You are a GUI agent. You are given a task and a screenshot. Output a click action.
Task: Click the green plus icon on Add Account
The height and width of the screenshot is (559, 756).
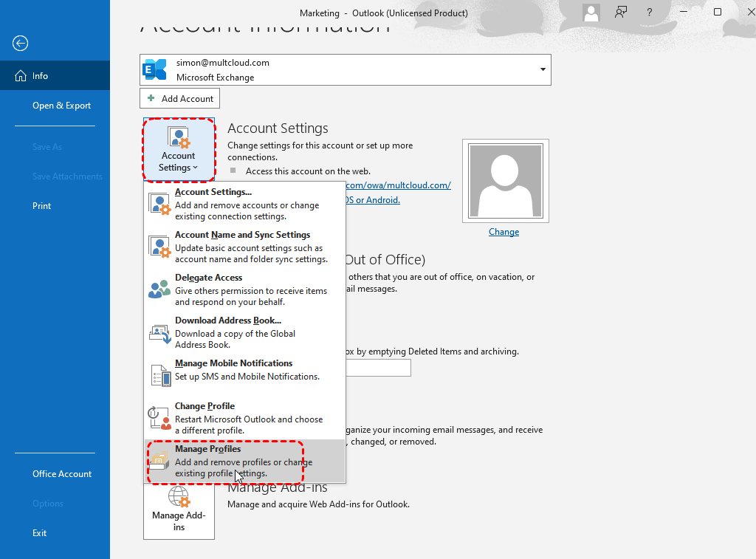coord(151,98)
